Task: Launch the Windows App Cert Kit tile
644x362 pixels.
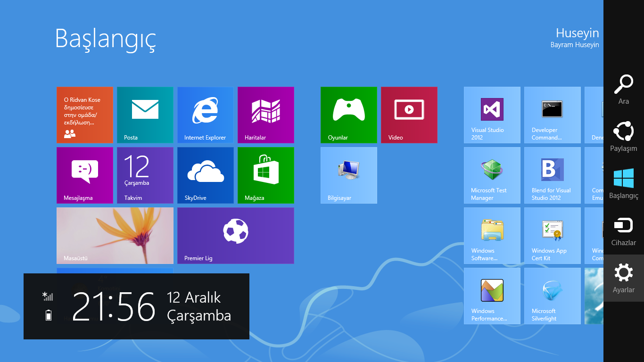Action: click(x=553, y=236)
